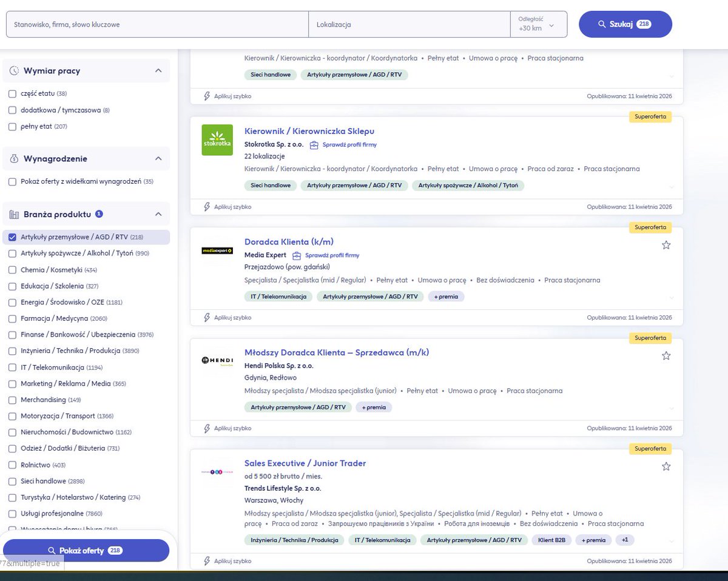Viewport: 728px width, 581px height.
Task: Click the Pokaż oferty 218 button
Action: point(86,551)
